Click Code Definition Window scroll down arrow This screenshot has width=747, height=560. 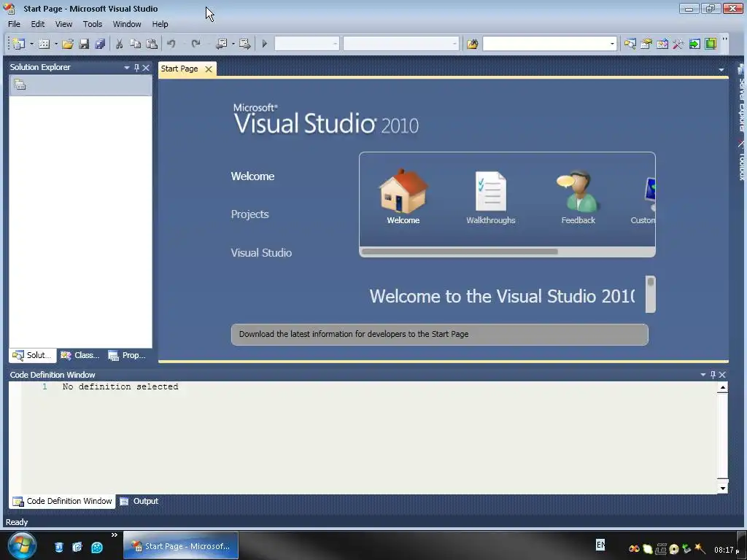(x=723, y=488)
